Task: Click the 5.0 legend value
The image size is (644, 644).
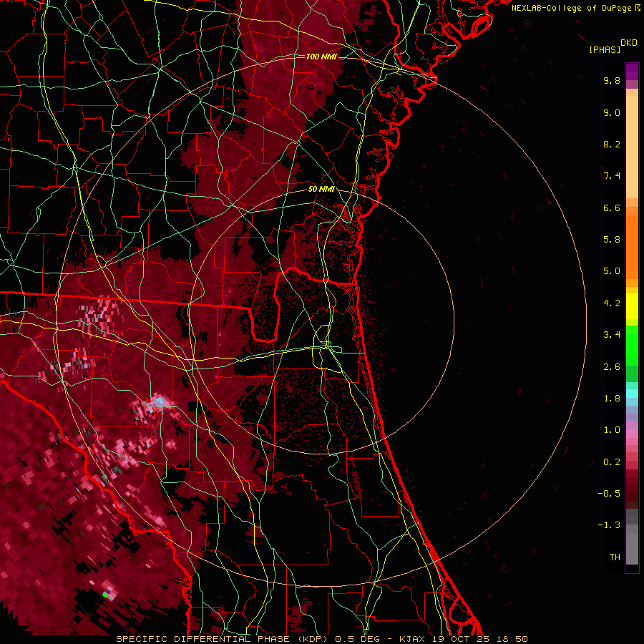Action: 612,271
